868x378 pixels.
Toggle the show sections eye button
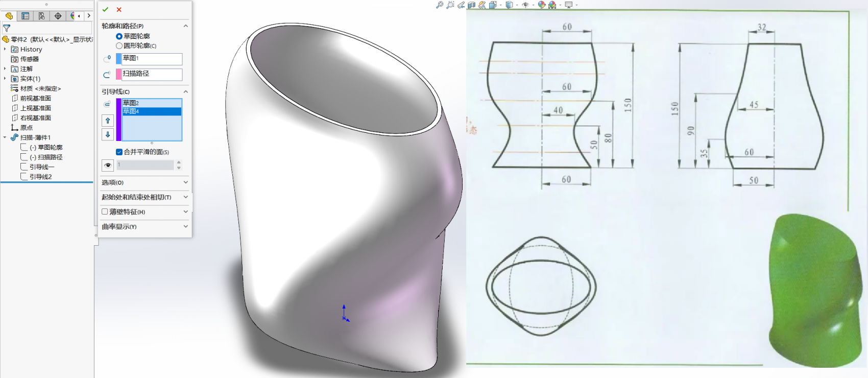(x=108, y=165)
